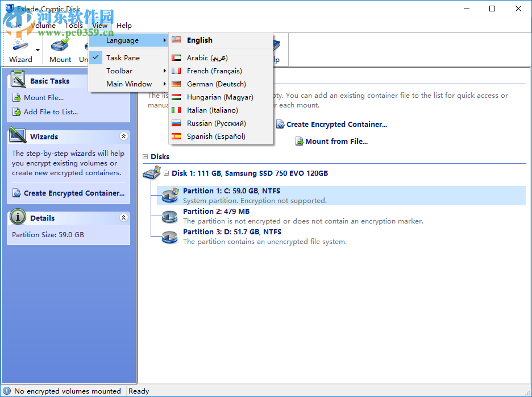Click the Ready status text

(x=139, y=391)
